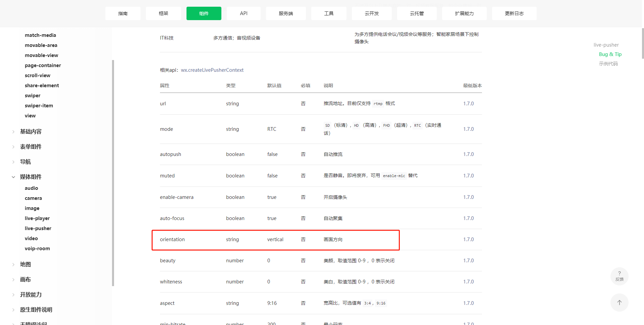Open share-element in the sidebar
644x325 pixels.
pos(42,86)
